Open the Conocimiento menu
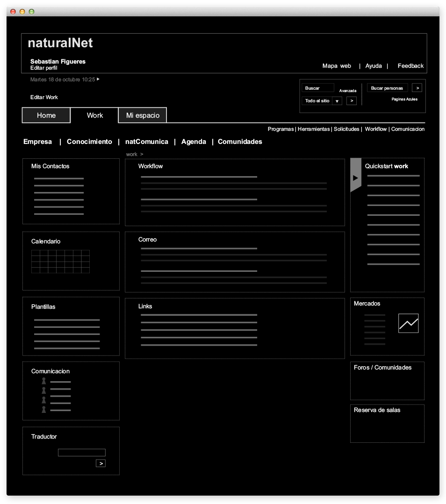446x504 pixels. click(89, 142)
